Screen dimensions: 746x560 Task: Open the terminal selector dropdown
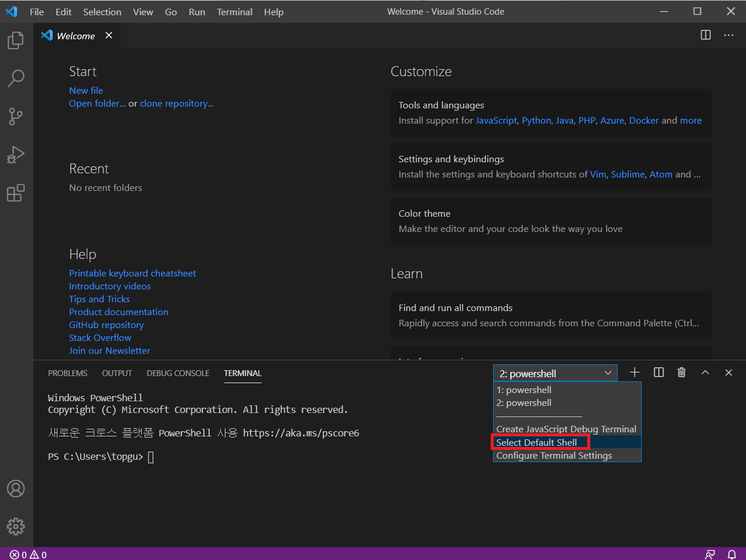pyautogui.click(x=555, y=373)
